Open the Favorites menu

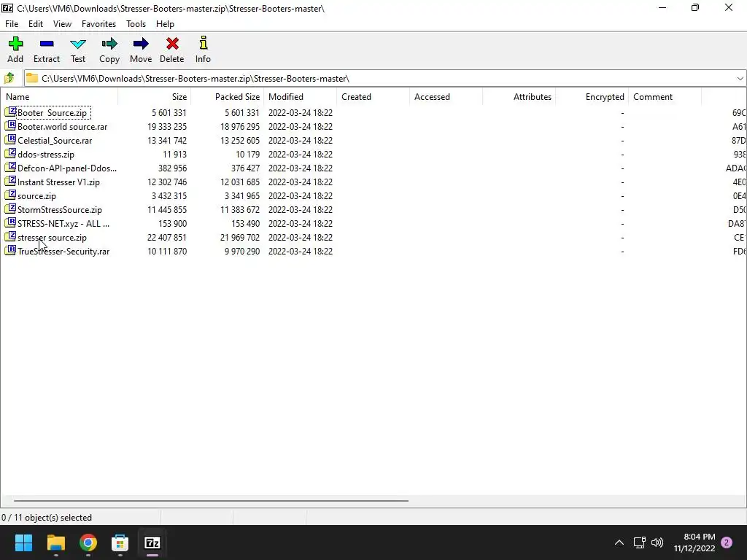tap(98, 24)
